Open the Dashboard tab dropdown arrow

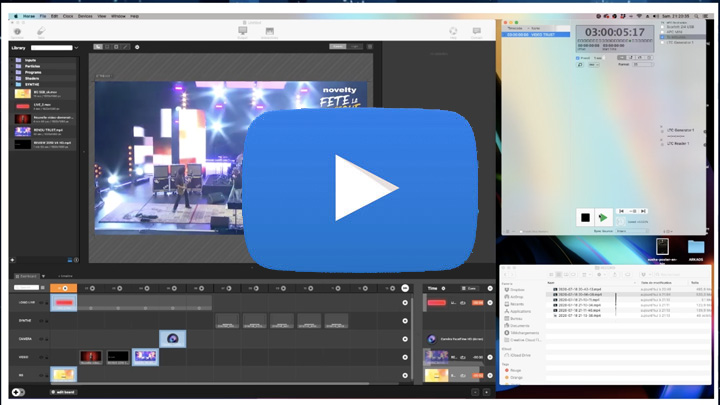43,276
